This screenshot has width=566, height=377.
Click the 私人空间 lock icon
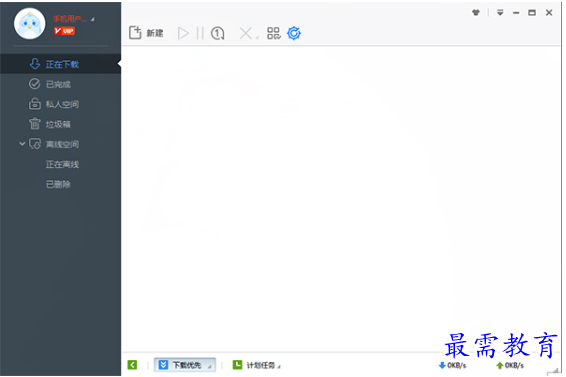point(35,104)
